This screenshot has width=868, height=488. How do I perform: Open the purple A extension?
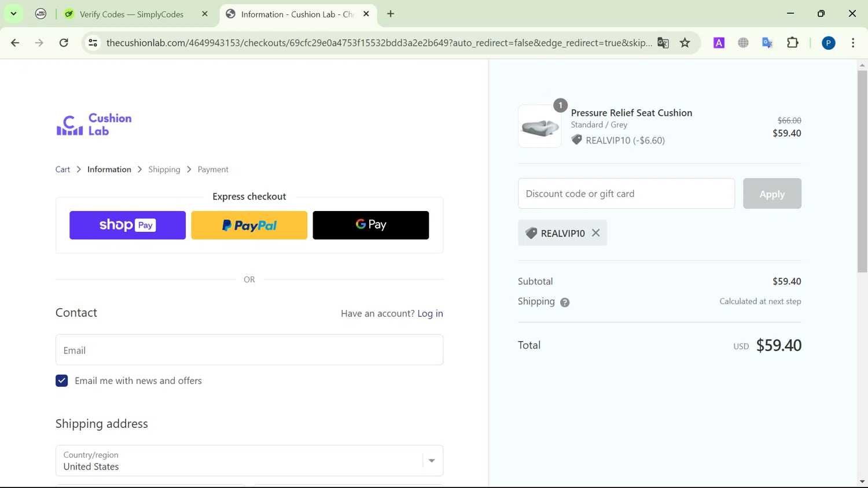tap(719, 43)
